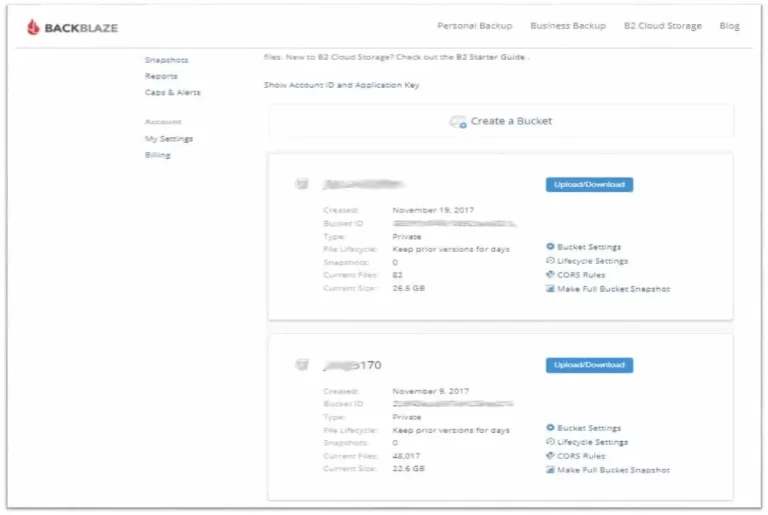This screenshot has width=768, height=515.
Task: Click the Backblaze flame logo
Action: [x=33, y=27]
